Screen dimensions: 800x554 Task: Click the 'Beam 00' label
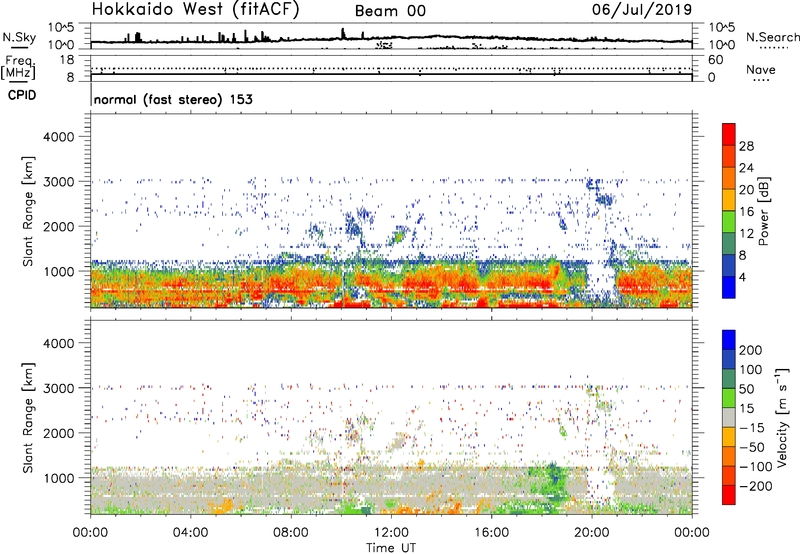point(390,11)
